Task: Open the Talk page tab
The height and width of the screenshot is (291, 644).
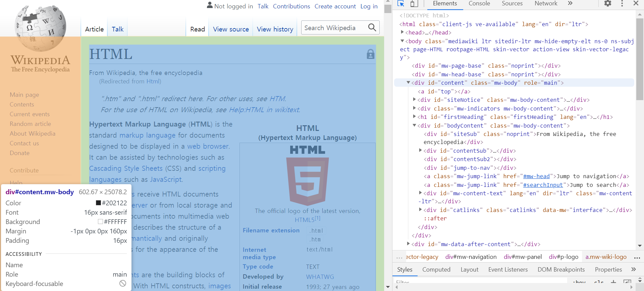Action: [117, 29]
